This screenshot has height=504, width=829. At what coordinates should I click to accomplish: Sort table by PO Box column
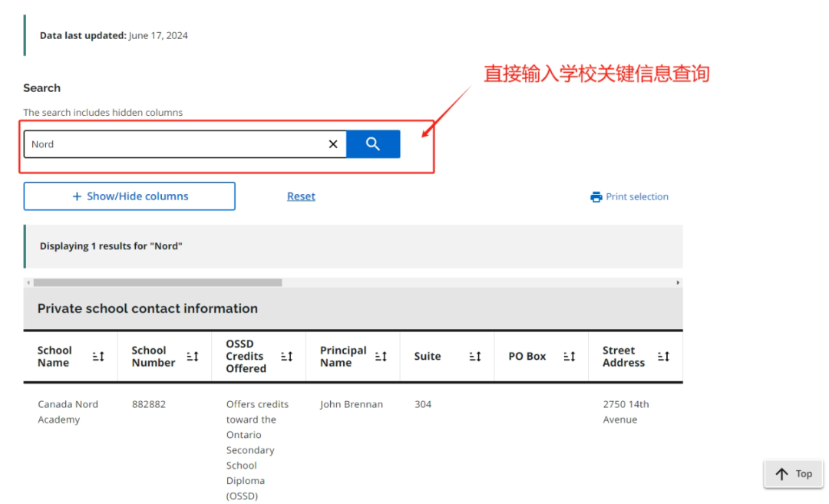point(569,357)
